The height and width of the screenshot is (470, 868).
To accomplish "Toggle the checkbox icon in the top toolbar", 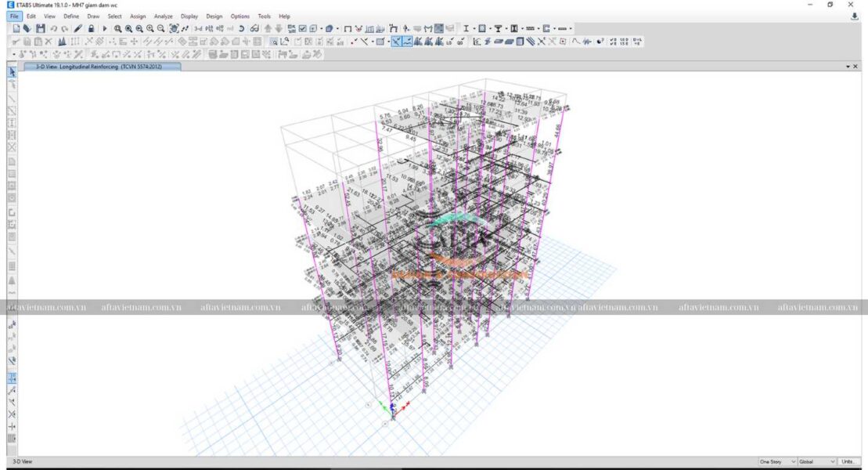I will coord(302,29).
